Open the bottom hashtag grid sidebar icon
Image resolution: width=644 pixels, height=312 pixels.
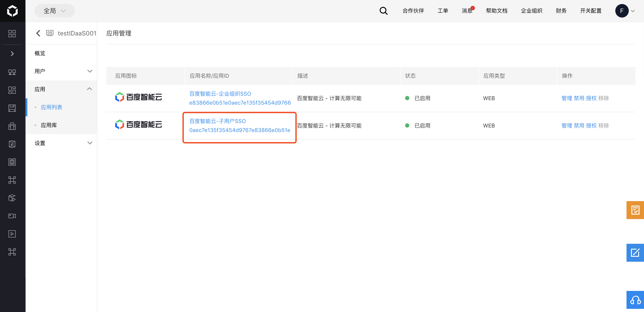point(12,252)
